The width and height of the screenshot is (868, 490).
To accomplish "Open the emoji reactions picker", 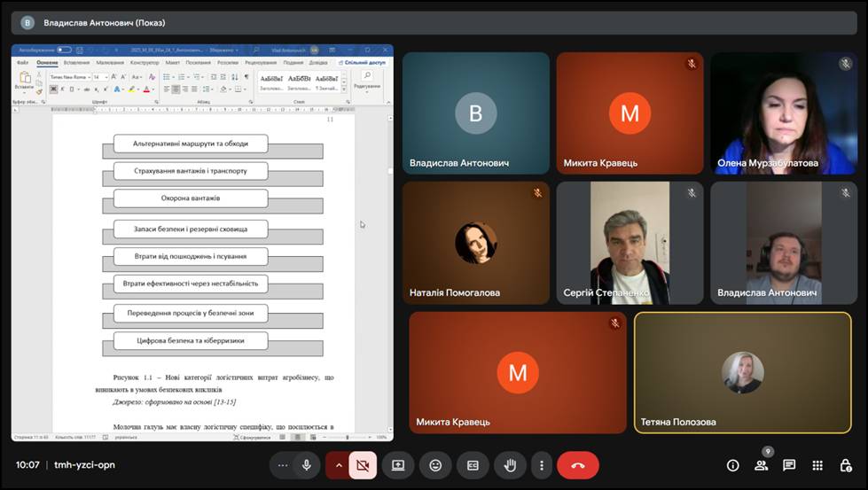I will click(x=435, y=465).
